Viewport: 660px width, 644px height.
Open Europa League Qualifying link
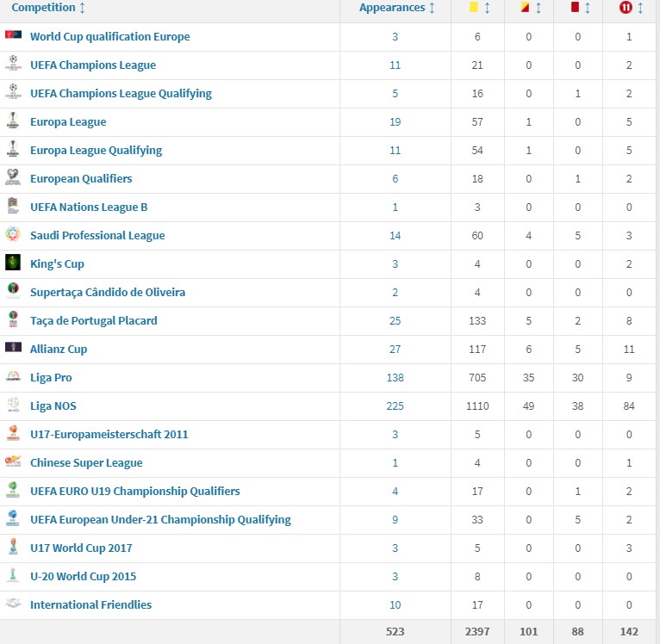point(96,150)
